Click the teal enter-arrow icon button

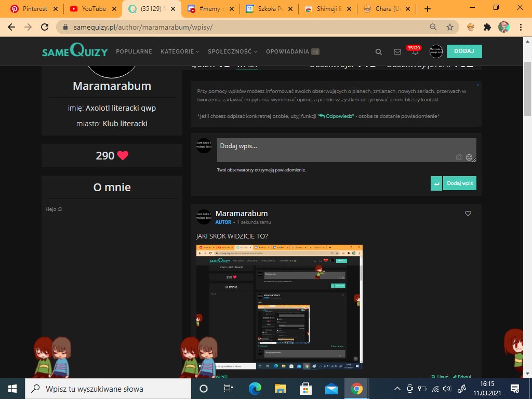point(436,183)
